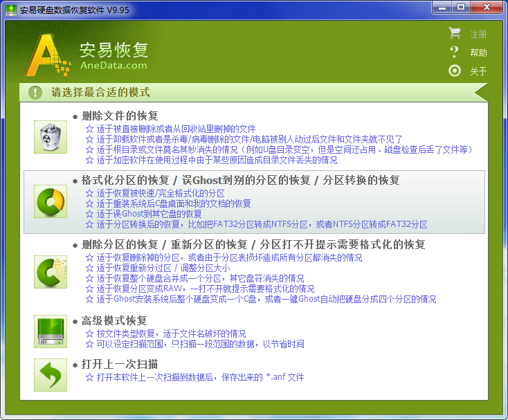Select 高级模式恢复 mode heading

(x=114, y=320)
